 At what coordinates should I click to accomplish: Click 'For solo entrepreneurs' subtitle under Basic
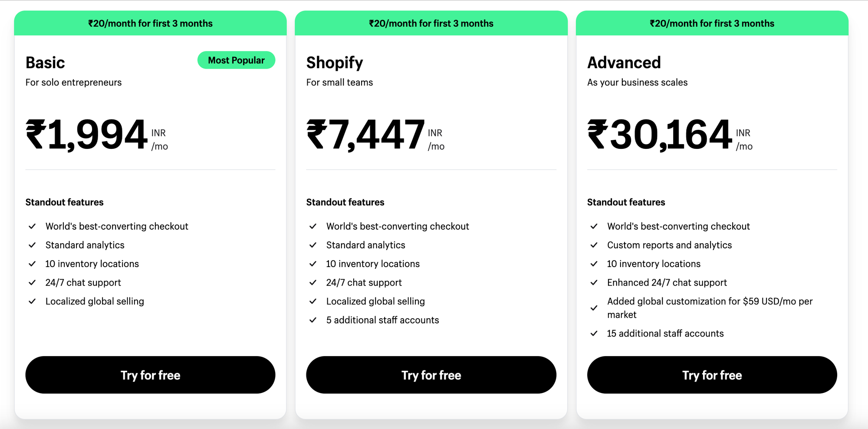click(73, 82)
